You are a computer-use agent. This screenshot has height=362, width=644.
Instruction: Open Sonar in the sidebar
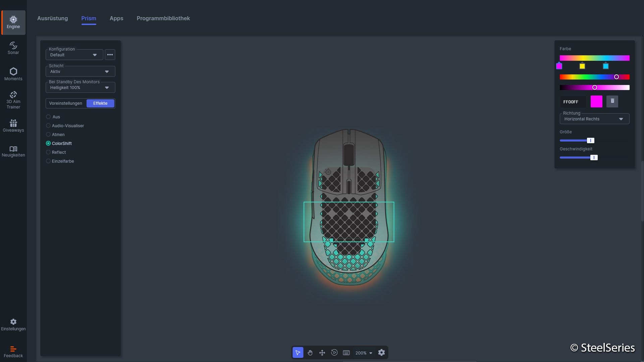pos(13,48)
